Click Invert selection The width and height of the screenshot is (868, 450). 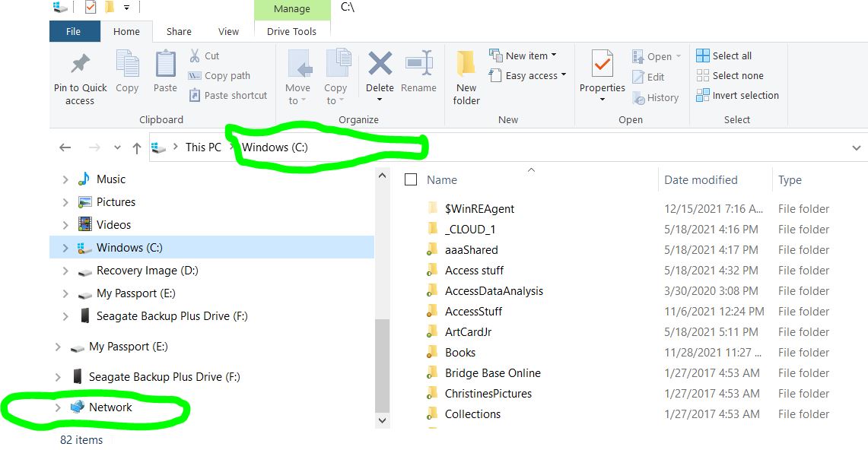tap(737, 96)
